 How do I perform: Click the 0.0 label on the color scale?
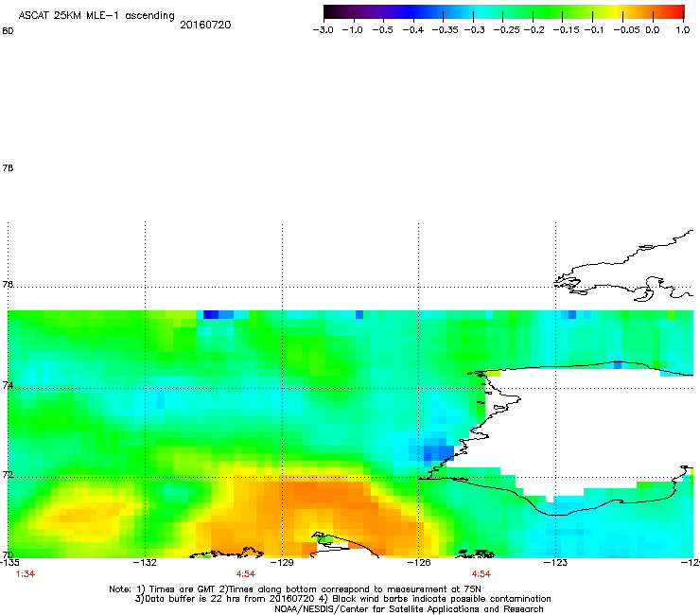point(653,30)
